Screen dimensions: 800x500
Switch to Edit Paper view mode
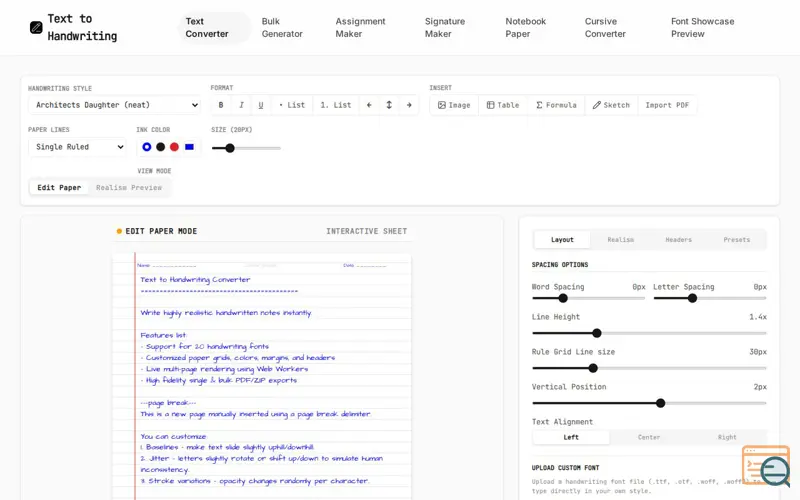[59, 188]
